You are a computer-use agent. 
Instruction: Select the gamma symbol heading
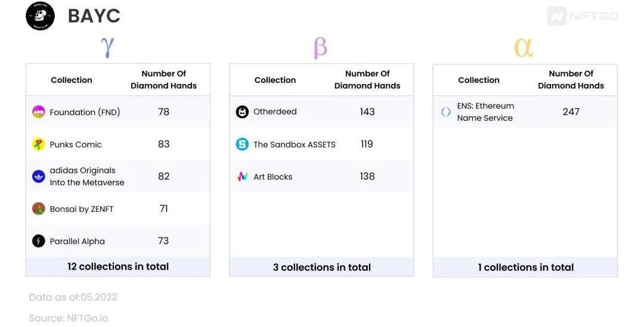[107, 47]
